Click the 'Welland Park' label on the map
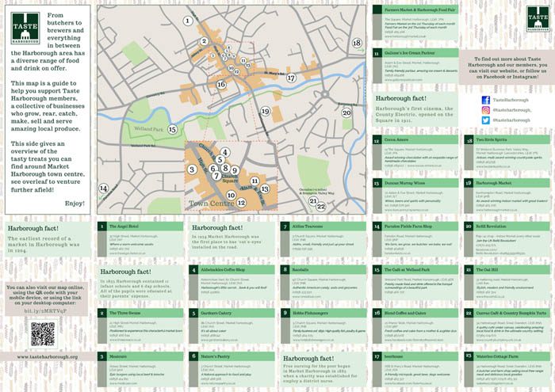The image size is (555, 392). coord(148,129)
